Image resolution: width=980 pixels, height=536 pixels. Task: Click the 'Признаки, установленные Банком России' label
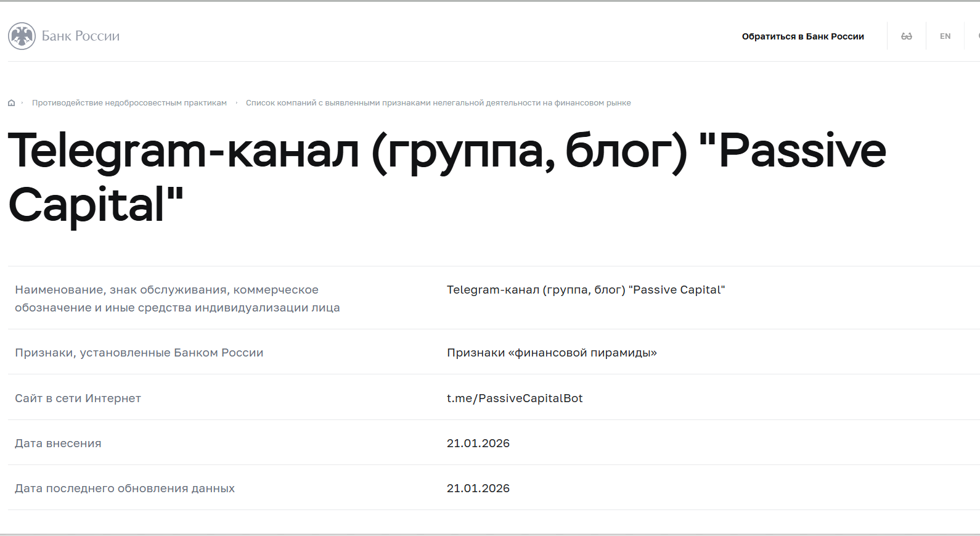click(x=139, y=353)
